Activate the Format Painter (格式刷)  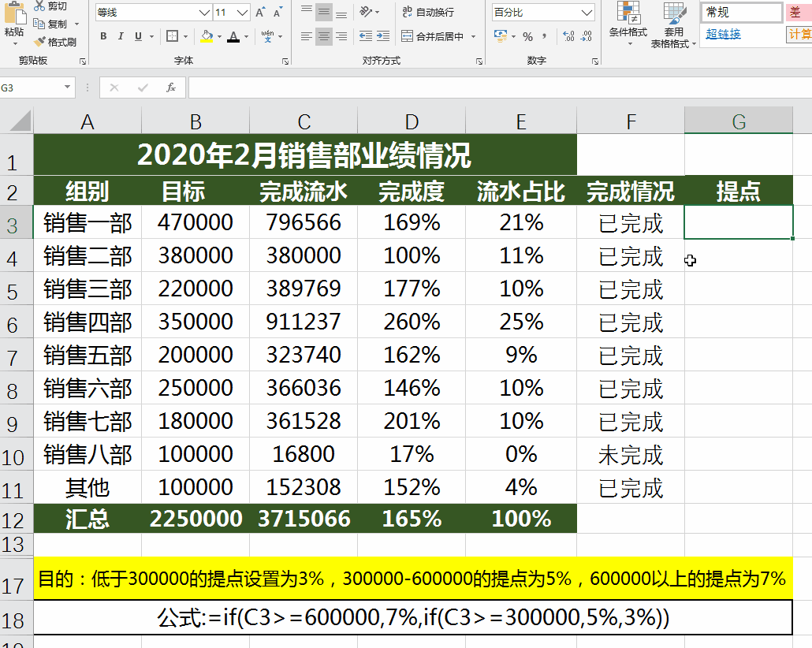pos(55,42)
